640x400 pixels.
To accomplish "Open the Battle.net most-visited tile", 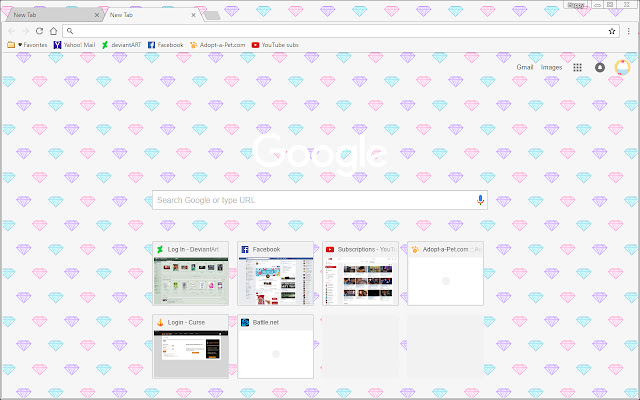I will click(x=276, y=347).
